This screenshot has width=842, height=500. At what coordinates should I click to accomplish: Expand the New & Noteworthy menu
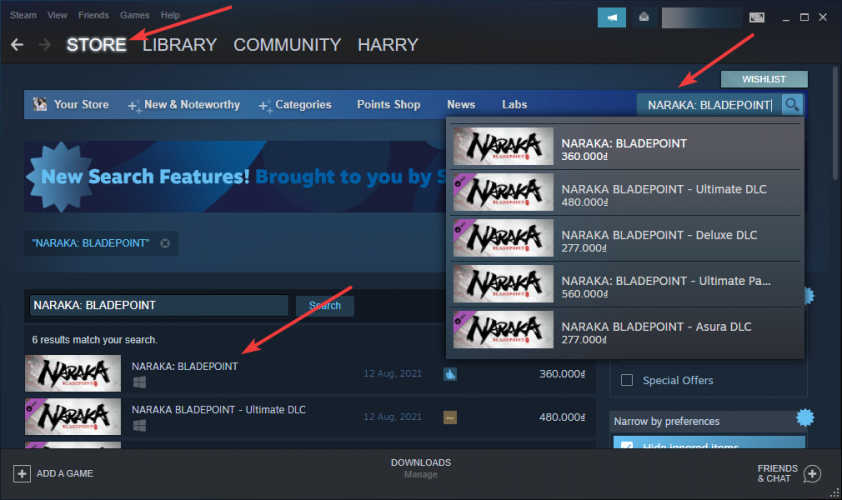coord(184,105)
